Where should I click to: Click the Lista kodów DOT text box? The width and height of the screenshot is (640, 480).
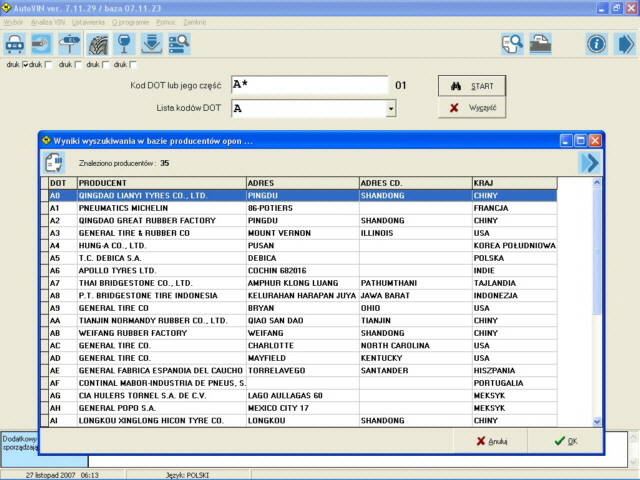[x=309, y=109]
